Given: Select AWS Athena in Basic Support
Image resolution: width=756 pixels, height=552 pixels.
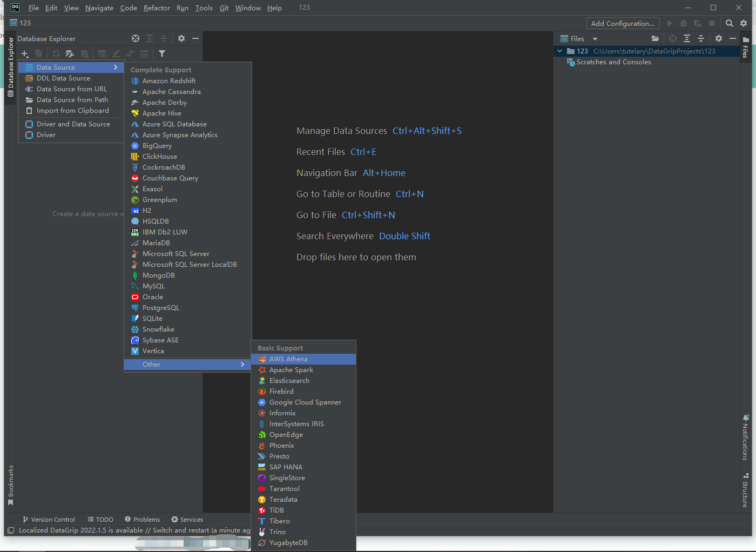Looking at the screenshot, I should tap(303, 359).
